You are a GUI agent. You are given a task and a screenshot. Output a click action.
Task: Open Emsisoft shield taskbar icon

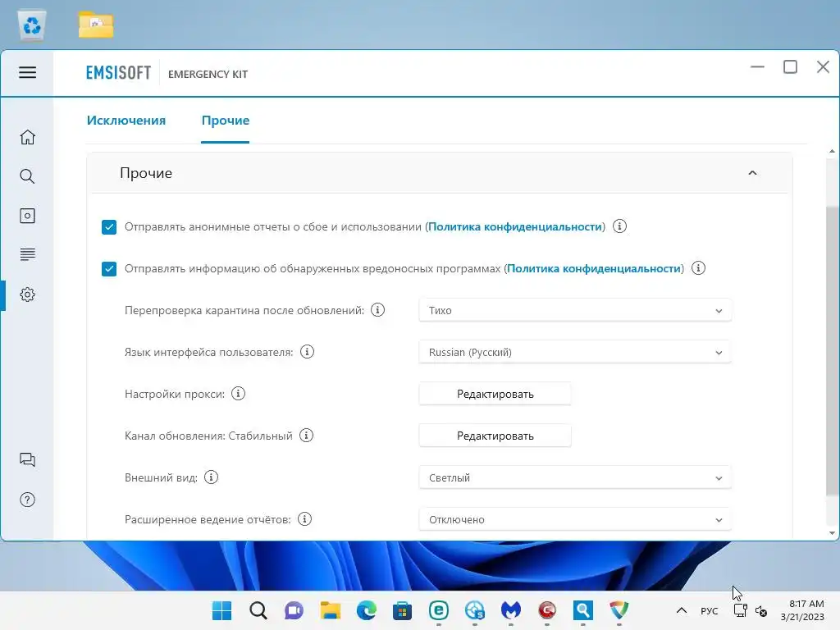click(619, 610)
